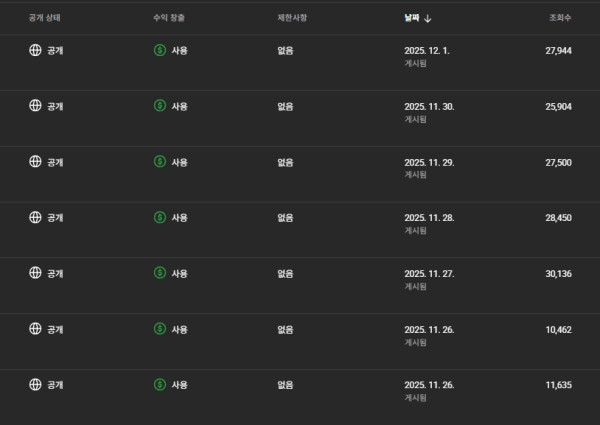This screenshot has width=600, height=425.
Task: Click the dollar icon in the 10,462 views row
Action: 159,329
